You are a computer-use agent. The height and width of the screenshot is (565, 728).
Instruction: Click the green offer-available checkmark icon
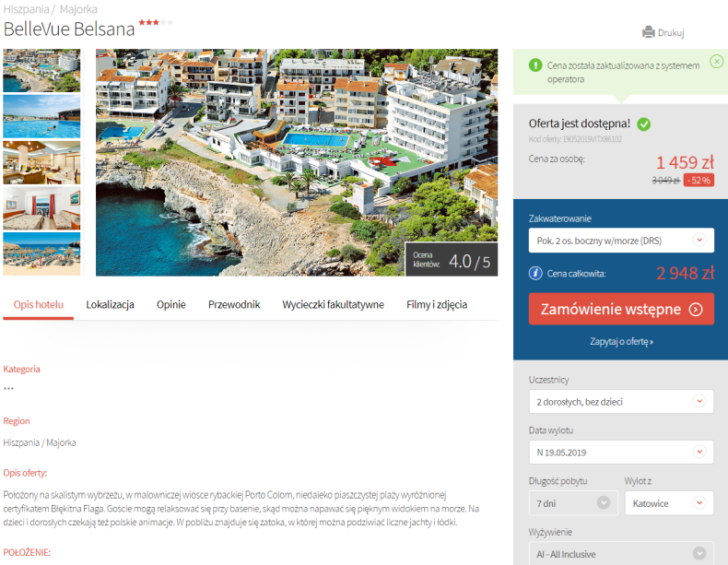[643, 124]
